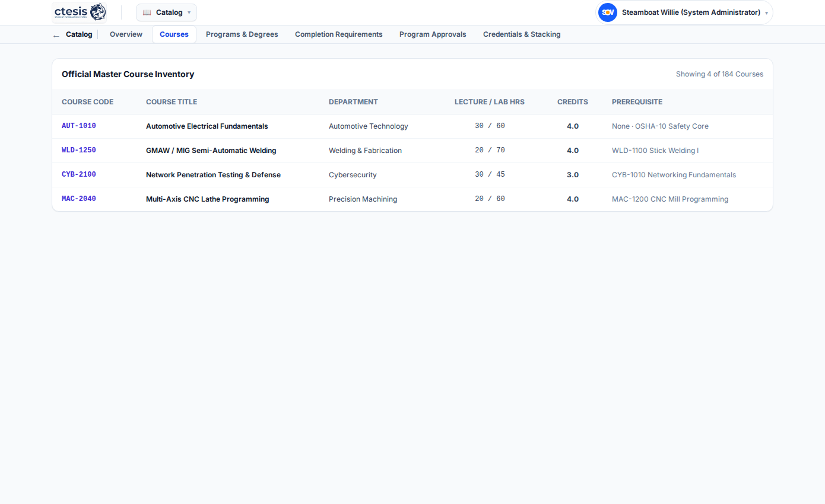Select GMAW / MIG Semi-Automatic Welding title

(211, 151)
